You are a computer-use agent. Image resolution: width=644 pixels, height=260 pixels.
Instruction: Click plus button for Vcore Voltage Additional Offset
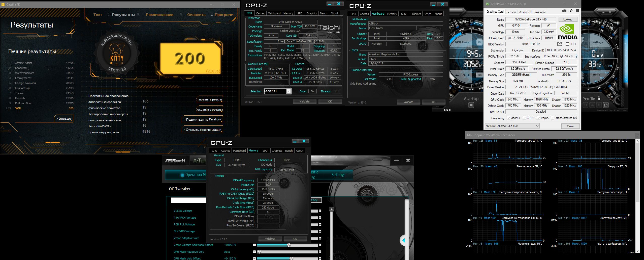pyautogui.click(x=320, y=245)
